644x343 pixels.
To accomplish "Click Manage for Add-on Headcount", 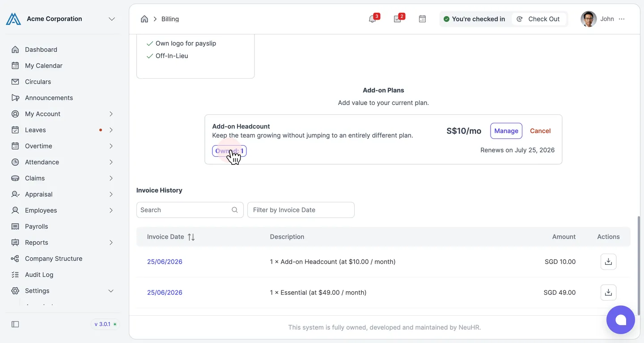I will coord(506,131).
